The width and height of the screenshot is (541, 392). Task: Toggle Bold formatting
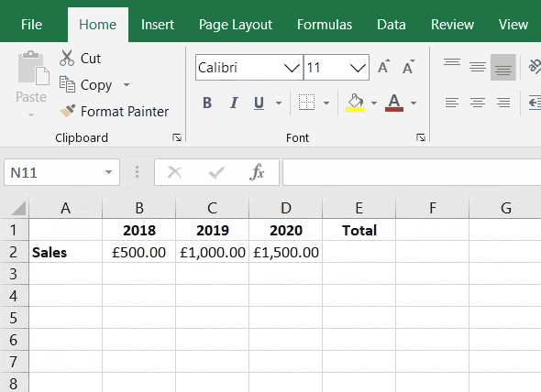pos(207,103)
